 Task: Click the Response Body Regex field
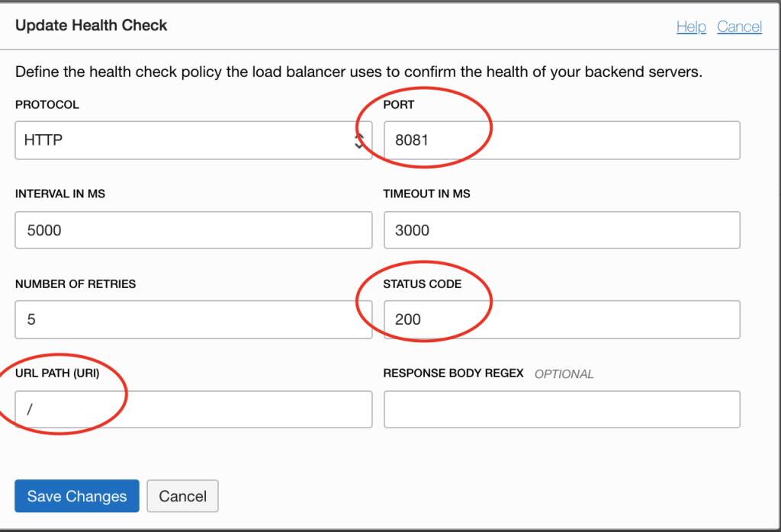[561, 409]
